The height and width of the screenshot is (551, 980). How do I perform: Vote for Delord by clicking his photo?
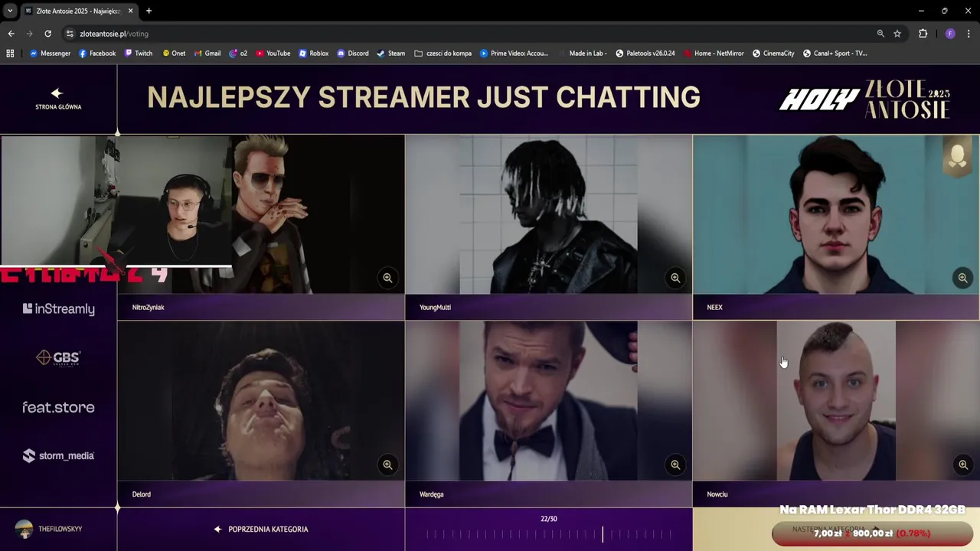tap(261, 401)
